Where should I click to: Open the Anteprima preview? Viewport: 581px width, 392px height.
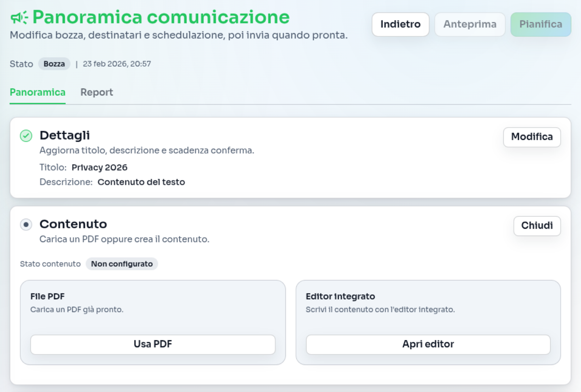[x=469, y=24]
